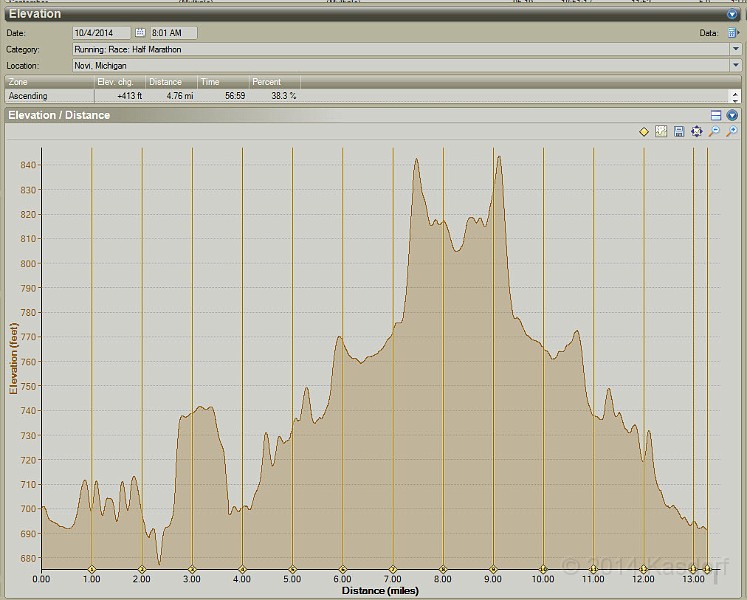Toggle the chart panel split view icon
This screenshot has height=600, width=747.
[716, 115]
